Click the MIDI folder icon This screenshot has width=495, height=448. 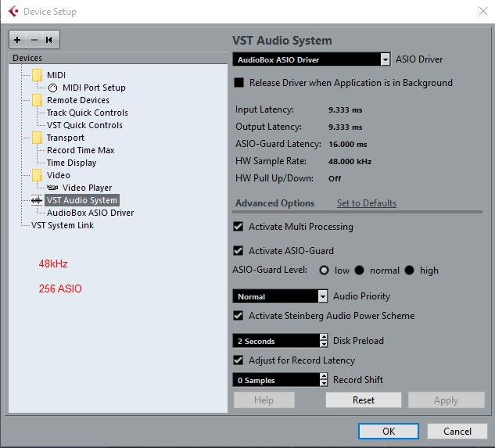tap(37, 75)
